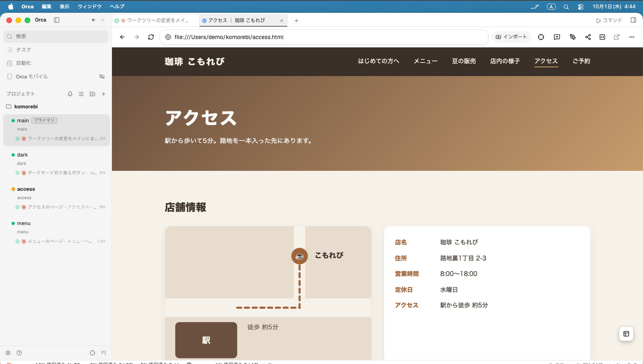Open the more options ellipsis menu
The height and width of the screenshot is (364, 643).
[632, 37]
